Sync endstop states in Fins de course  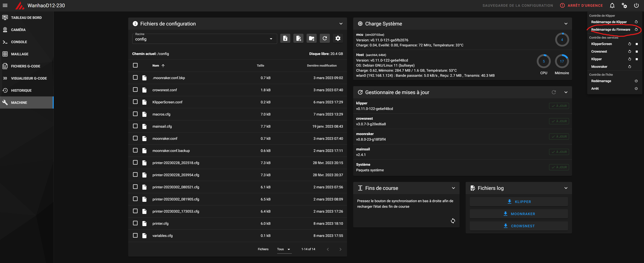click(x=453, y=221)
